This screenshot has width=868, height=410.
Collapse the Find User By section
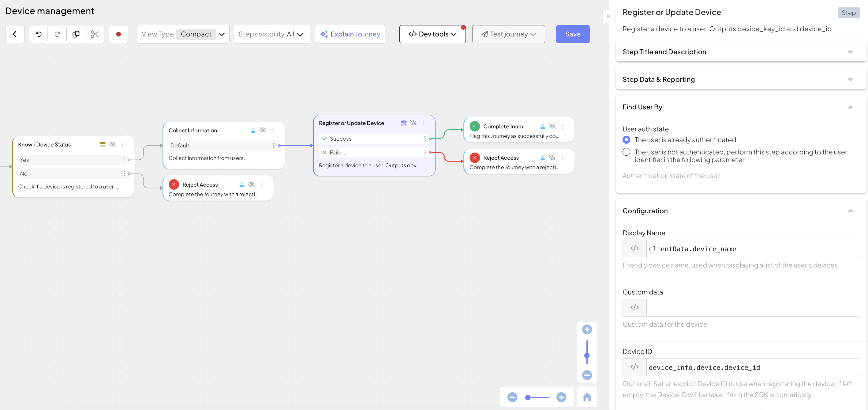point(850,107)
